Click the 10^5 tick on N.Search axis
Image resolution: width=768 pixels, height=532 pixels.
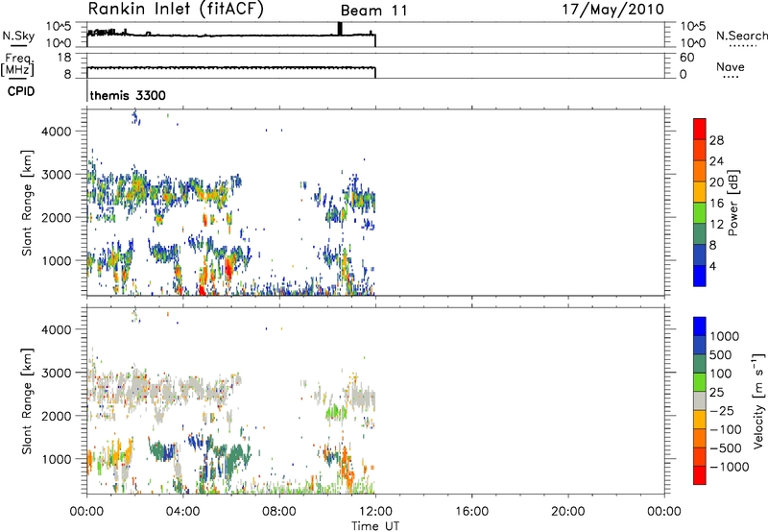(693, 27)
